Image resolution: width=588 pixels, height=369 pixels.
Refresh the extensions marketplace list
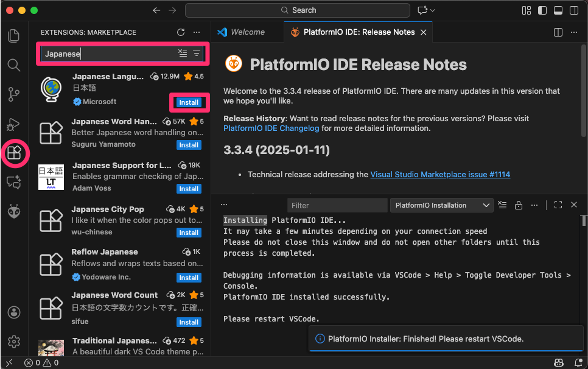tap(180, 32)
